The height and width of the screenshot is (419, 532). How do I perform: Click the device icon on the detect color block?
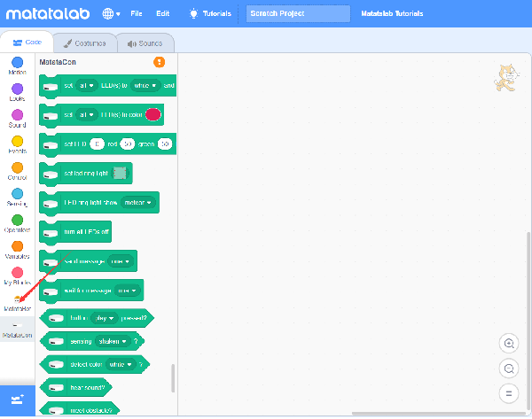click(x=57, y=364)
